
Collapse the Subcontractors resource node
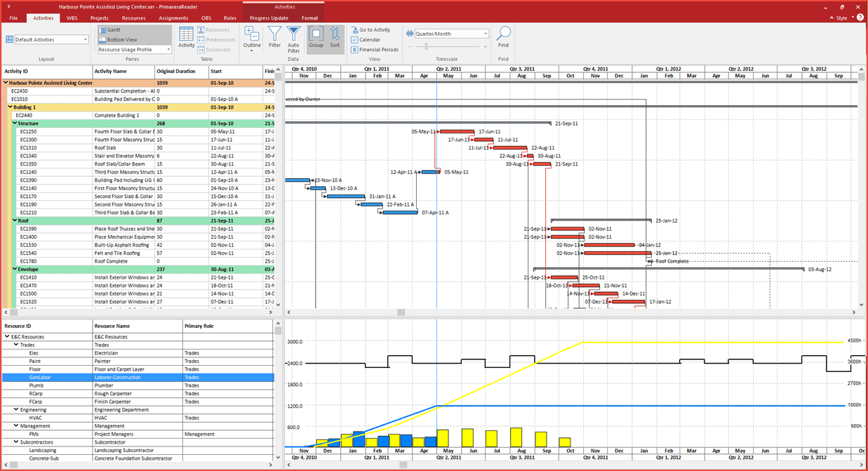click(15, 442)
